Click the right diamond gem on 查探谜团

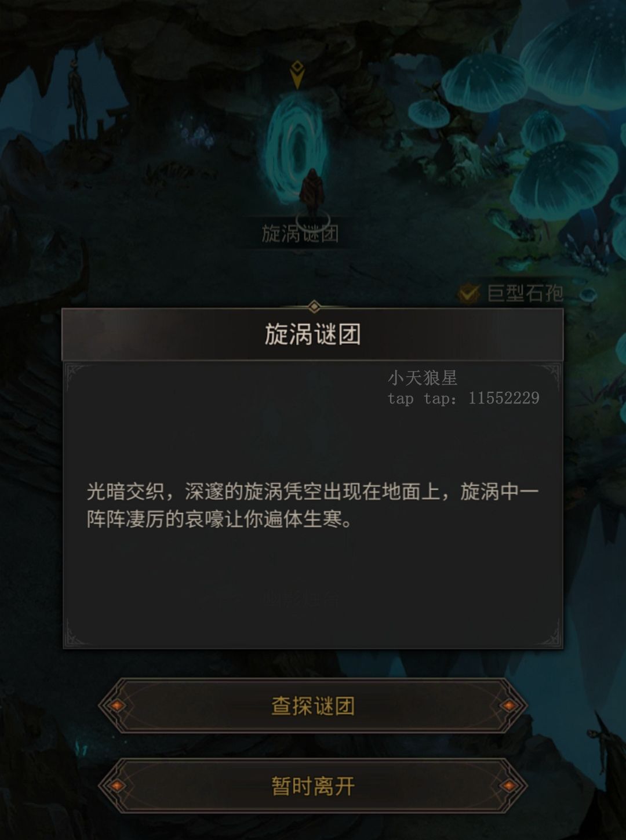[x=508, y=706]
